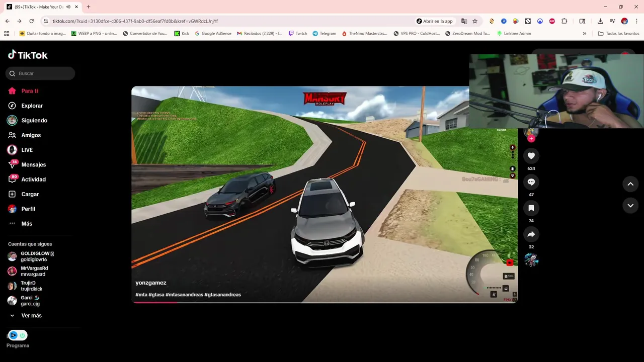Open the ABP adblock extension icon
644x362 pixels.
(552, 21)
